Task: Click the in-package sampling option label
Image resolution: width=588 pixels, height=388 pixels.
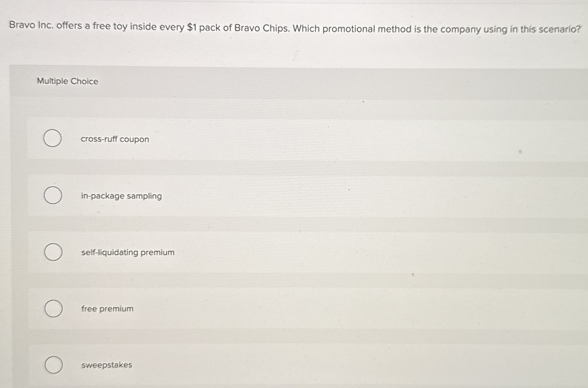Action: (x=121, y=196)
